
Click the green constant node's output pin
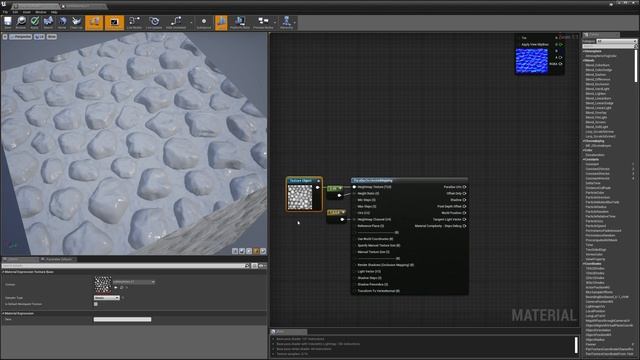coord(339,195)
